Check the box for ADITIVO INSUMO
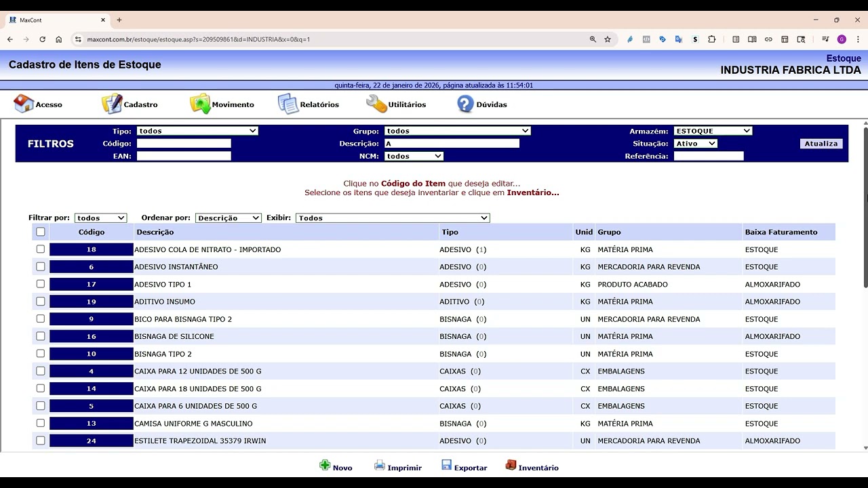The height and width of the screenshot is (488, 868). pos(41,302)
